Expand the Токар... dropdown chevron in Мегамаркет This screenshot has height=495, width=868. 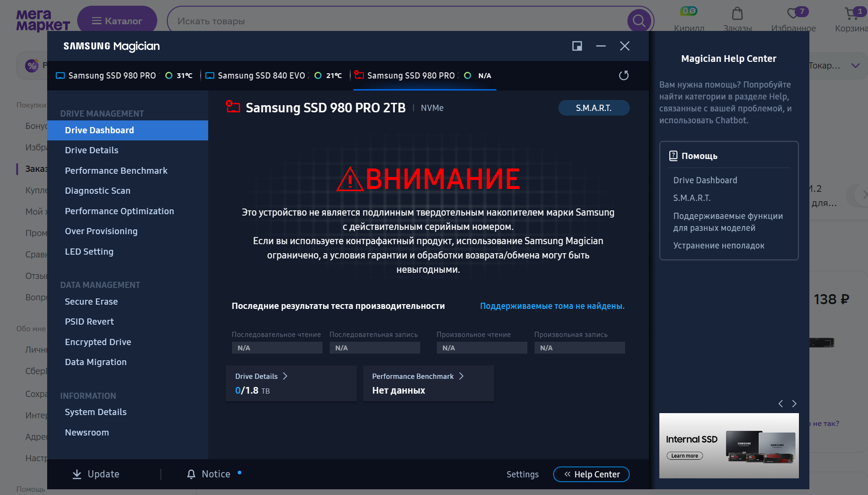click(x=856, y=66)
